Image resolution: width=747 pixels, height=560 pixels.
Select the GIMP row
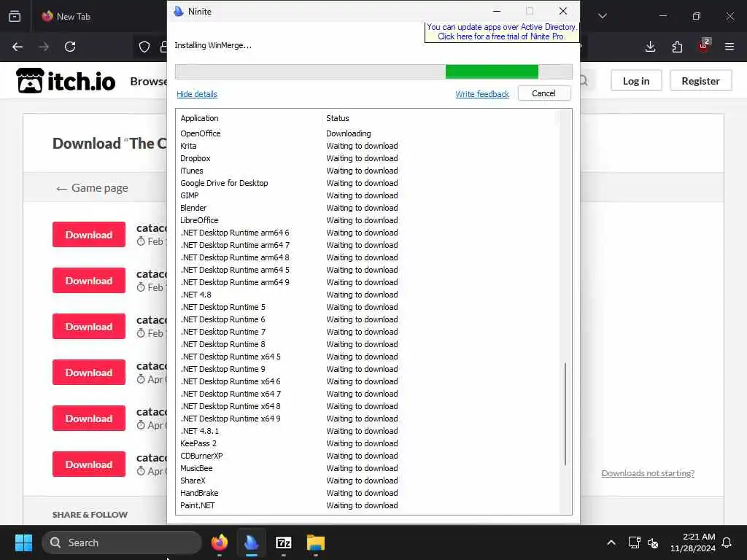pos(367,195)
